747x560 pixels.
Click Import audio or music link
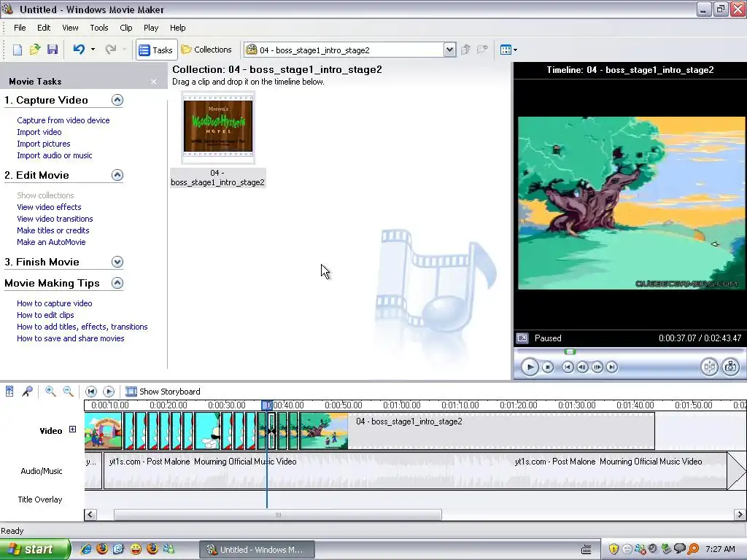(54, 155)
